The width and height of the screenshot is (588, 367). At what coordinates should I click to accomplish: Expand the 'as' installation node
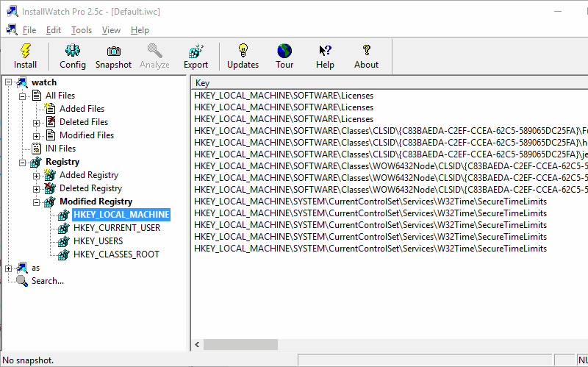click(x=8, y=268)
